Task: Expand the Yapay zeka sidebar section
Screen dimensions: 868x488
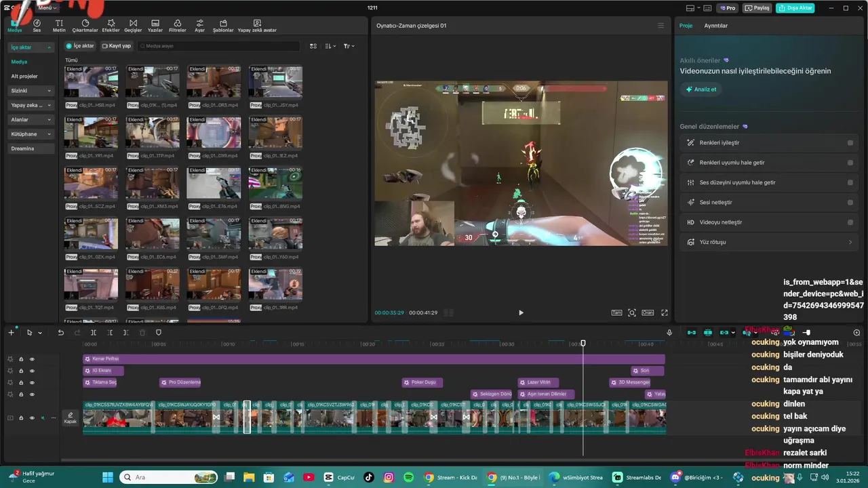Action: pyautogui.click(x=49, y=105)
